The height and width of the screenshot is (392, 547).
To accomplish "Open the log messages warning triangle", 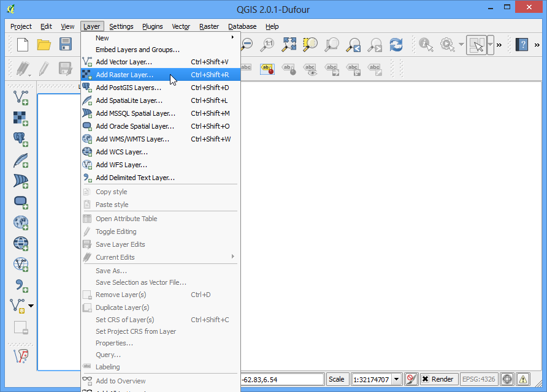I will click(x=523, y=379).
